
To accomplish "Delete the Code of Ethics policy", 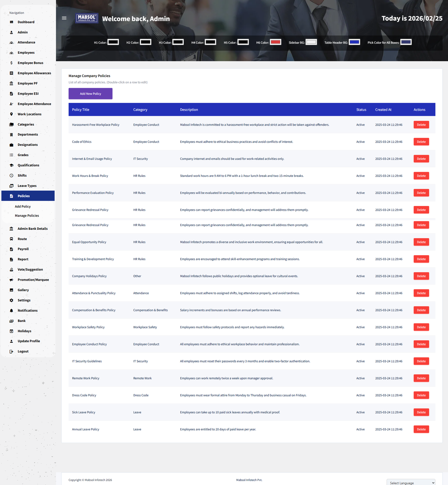I will (421, 142).
